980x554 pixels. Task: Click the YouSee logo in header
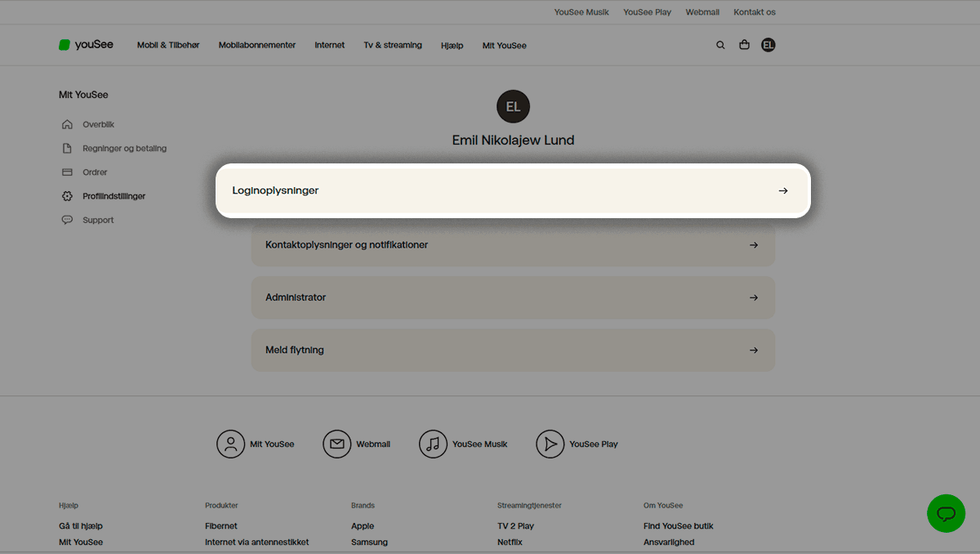point(86,45)
